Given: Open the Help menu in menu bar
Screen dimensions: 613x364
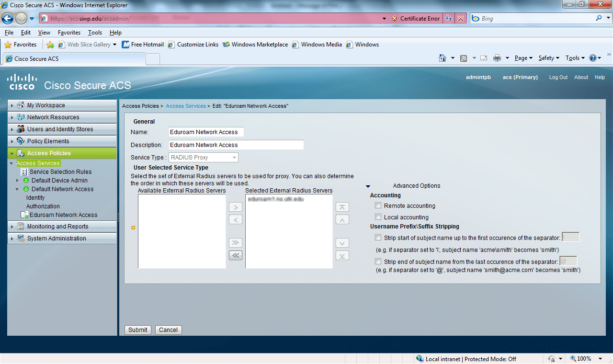Looking at the screenshot, I should click(115, 33).
